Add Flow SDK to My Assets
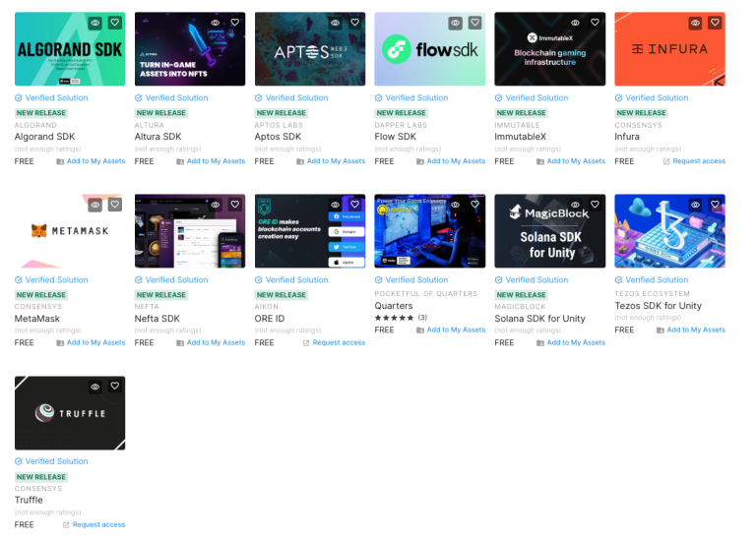 point(451,161)
